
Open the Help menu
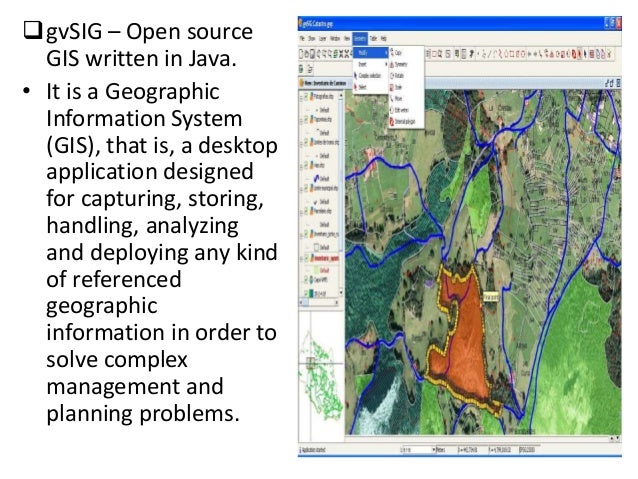(383, 39)
